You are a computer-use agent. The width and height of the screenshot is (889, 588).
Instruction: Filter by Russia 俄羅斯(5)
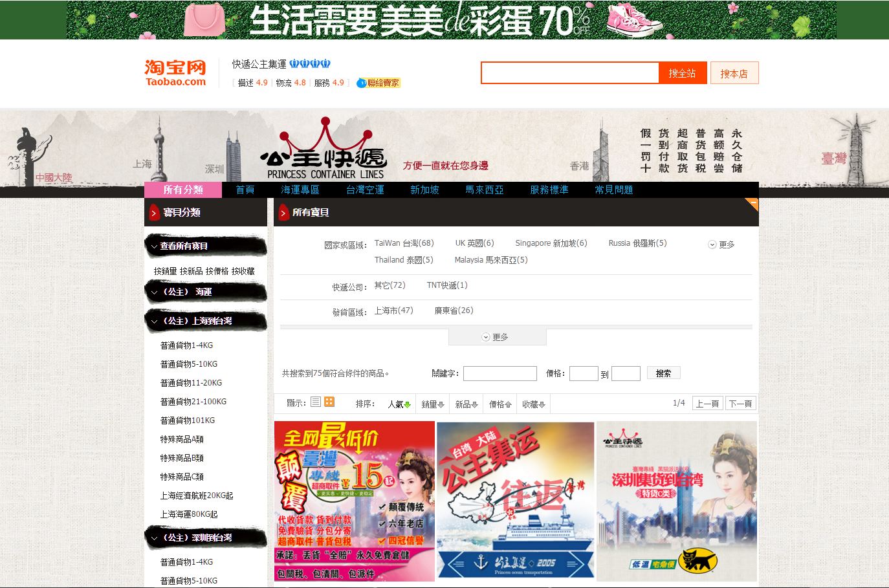point(637,243)
